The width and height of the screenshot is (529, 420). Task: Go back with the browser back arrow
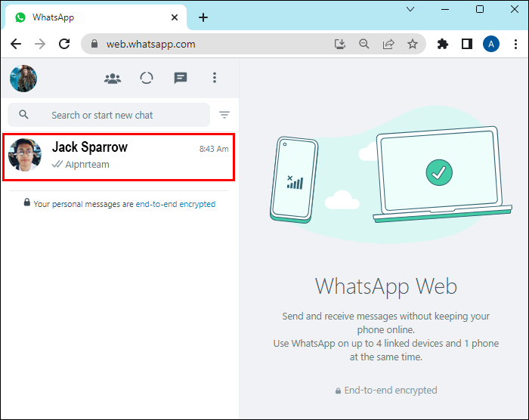click(x=16, y=44)
